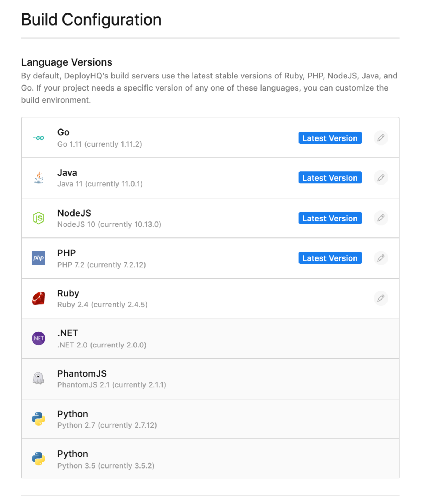Click the Latest Version badge for Go
Screen dimensions: 428x504
pos(330,138)
